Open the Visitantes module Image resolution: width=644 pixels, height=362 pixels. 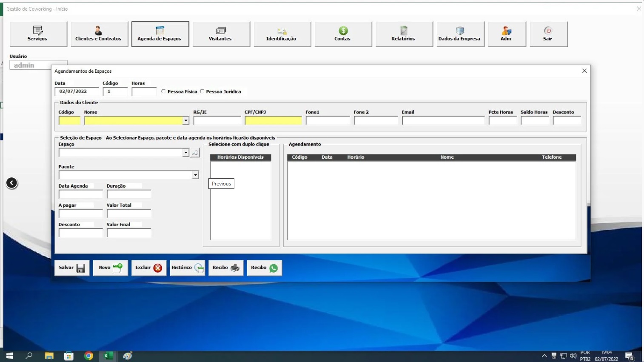tap(221, 34)
